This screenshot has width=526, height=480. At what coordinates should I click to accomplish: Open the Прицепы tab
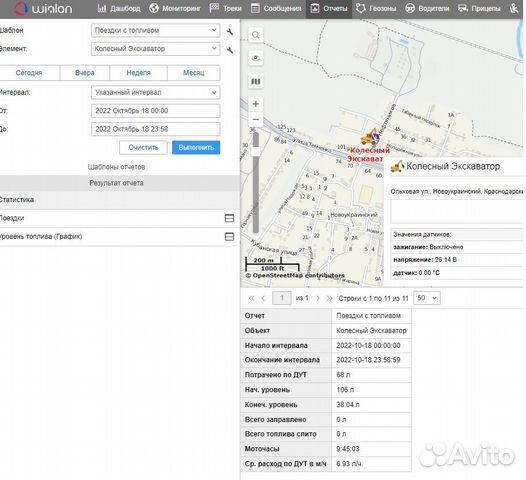[x=479, y=8]
